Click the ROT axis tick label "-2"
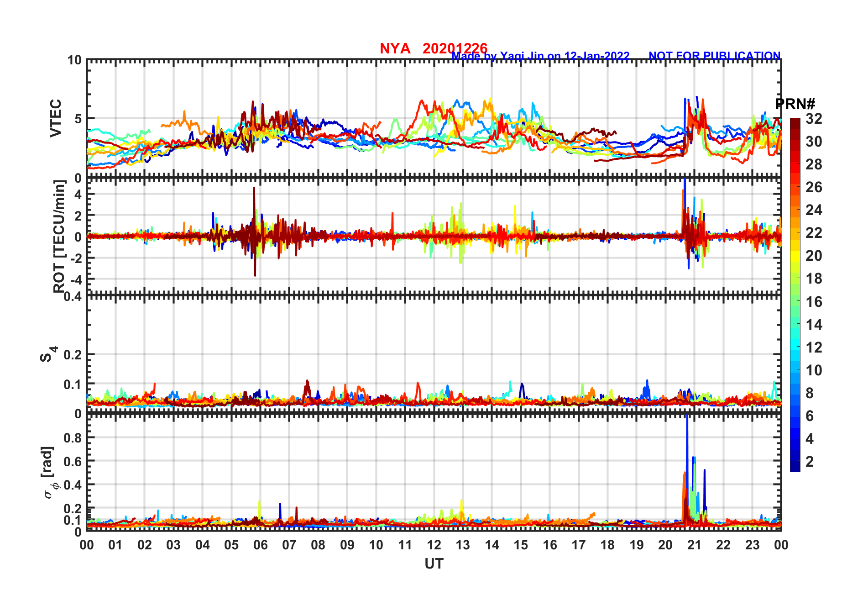 (76, 258)
